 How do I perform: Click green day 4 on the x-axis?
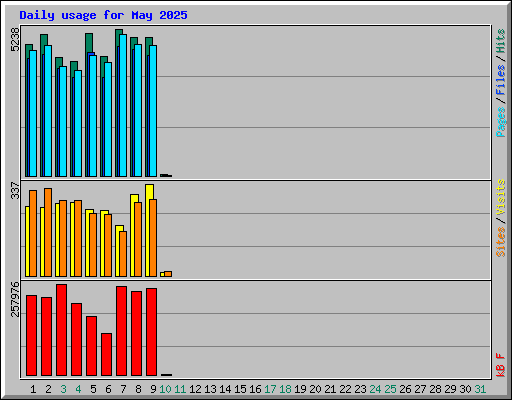coord(78,389)
